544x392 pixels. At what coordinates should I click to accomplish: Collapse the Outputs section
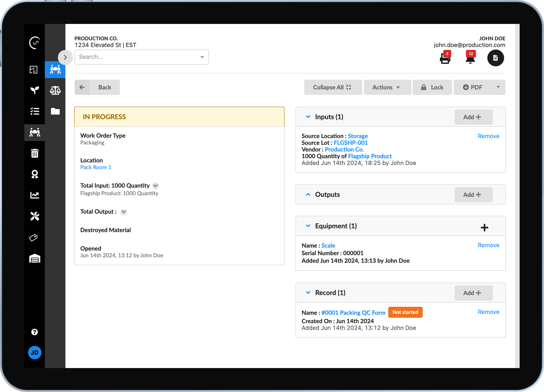point(308,195)
